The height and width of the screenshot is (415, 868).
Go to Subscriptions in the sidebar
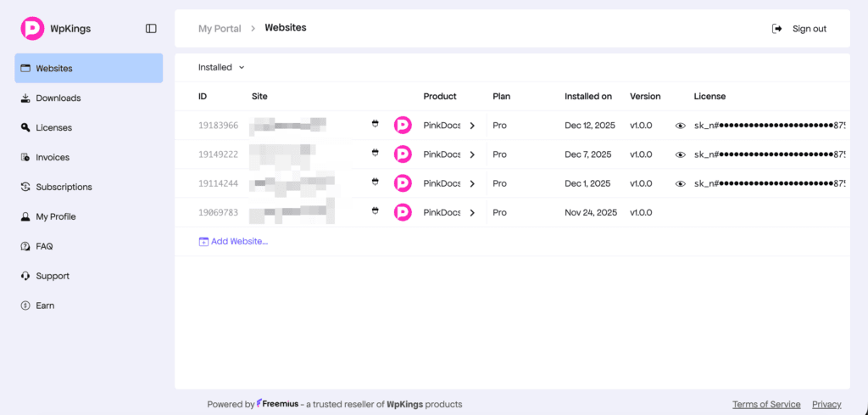point(64,187)
